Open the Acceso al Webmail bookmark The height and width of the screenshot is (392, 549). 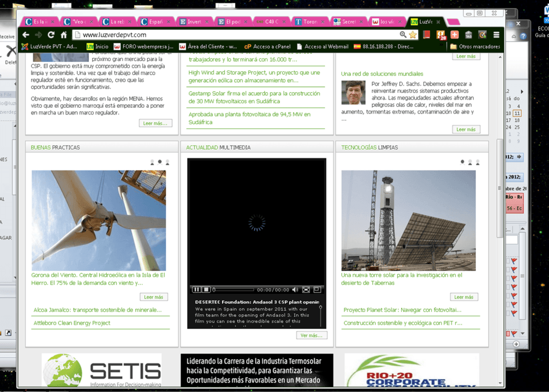point(322,46)
